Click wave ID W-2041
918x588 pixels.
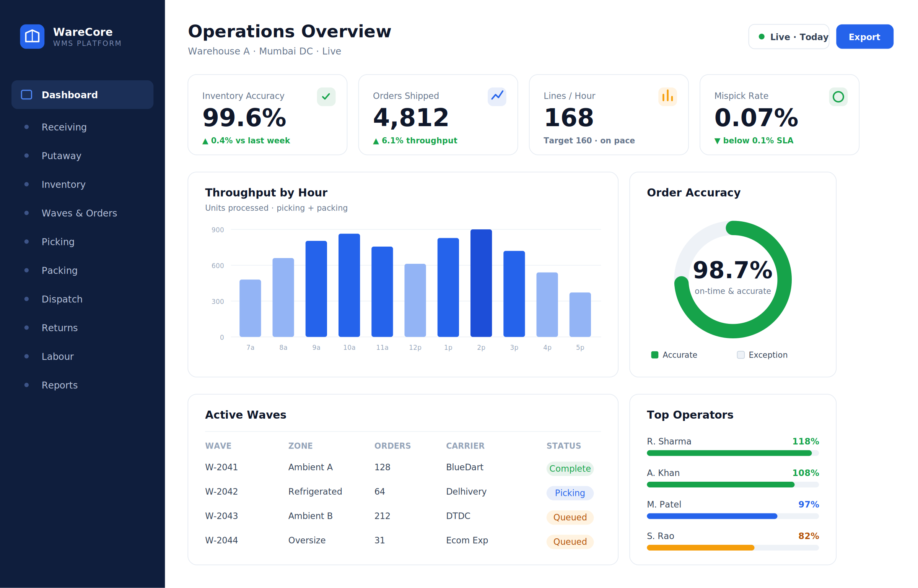[221, 467]
